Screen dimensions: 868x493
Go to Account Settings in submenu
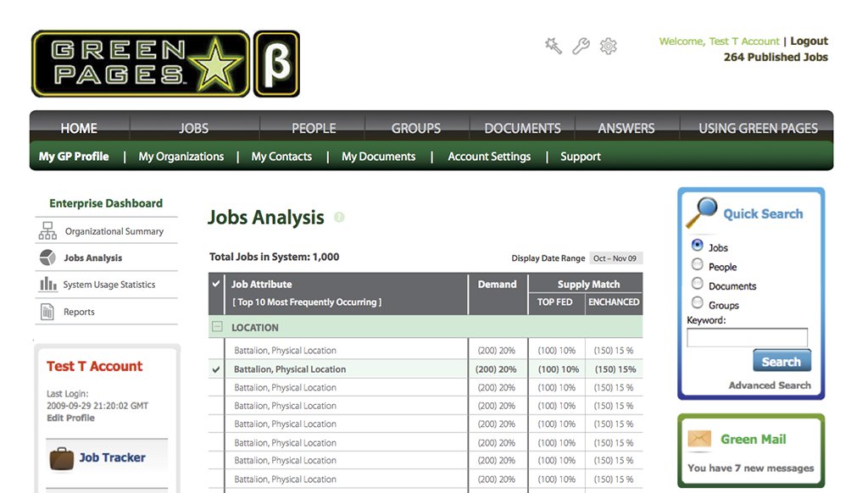click(x=489, y=157)
